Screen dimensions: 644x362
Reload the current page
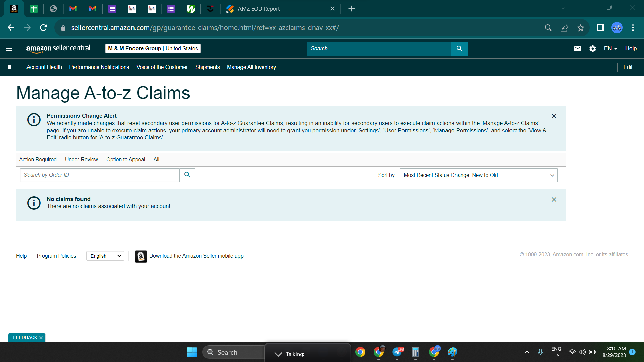click(x=43, y=28)
